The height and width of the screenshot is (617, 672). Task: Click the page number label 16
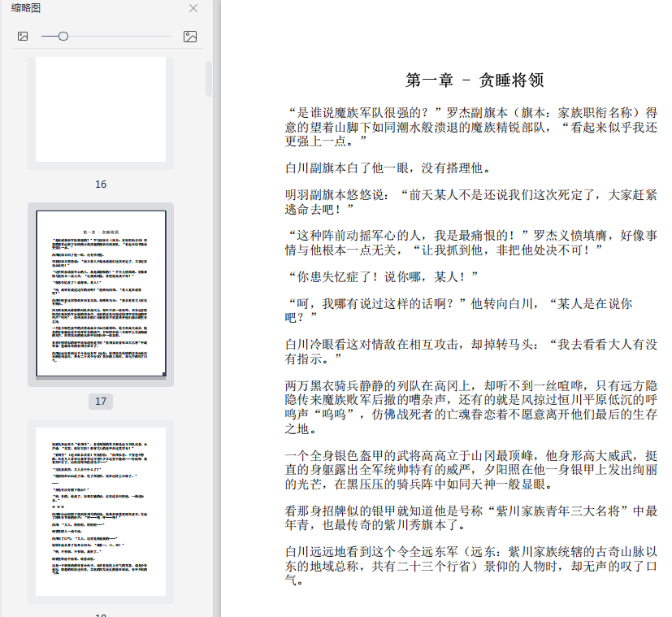(101, 185)
